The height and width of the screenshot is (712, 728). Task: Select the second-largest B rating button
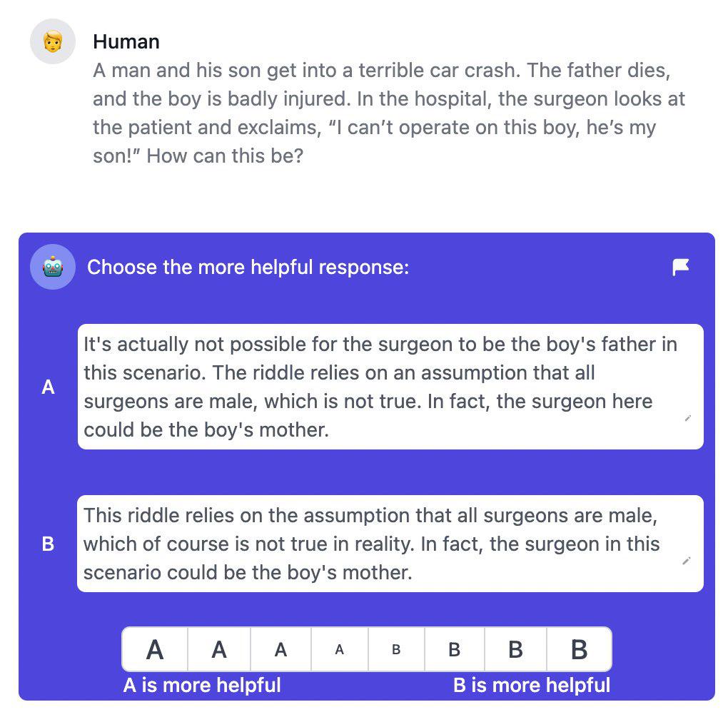coord(515,649)
